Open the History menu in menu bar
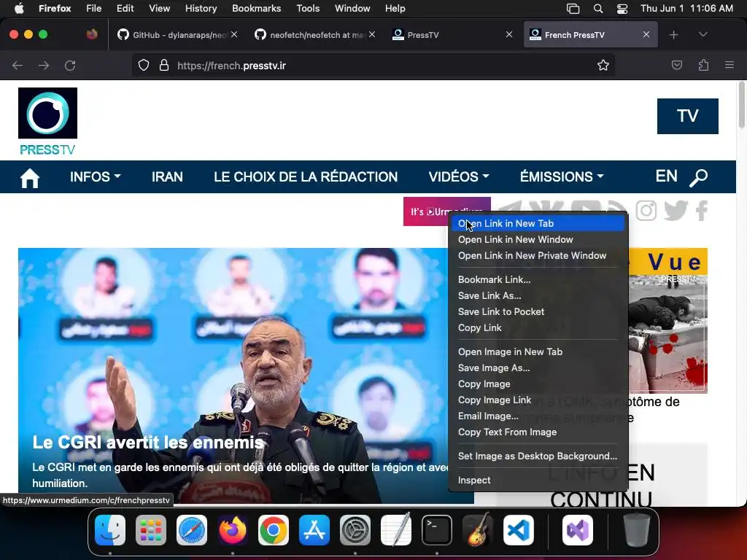 (201, 9)
